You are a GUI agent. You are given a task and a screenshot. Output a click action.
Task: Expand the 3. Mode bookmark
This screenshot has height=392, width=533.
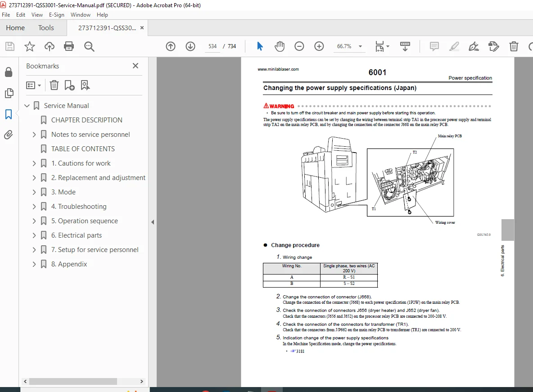tap(34, 192)
